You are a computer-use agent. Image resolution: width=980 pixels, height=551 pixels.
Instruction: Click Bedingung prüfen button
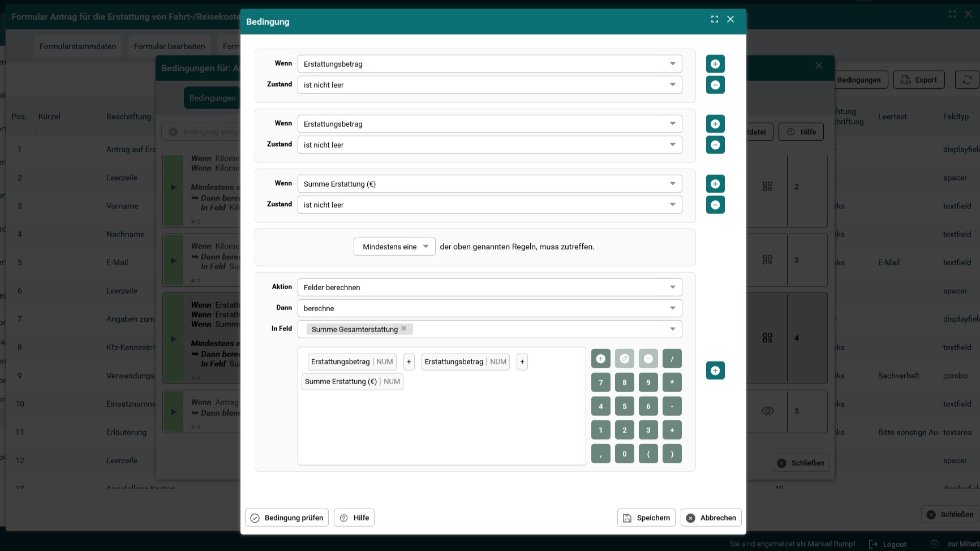pos(287,518)
